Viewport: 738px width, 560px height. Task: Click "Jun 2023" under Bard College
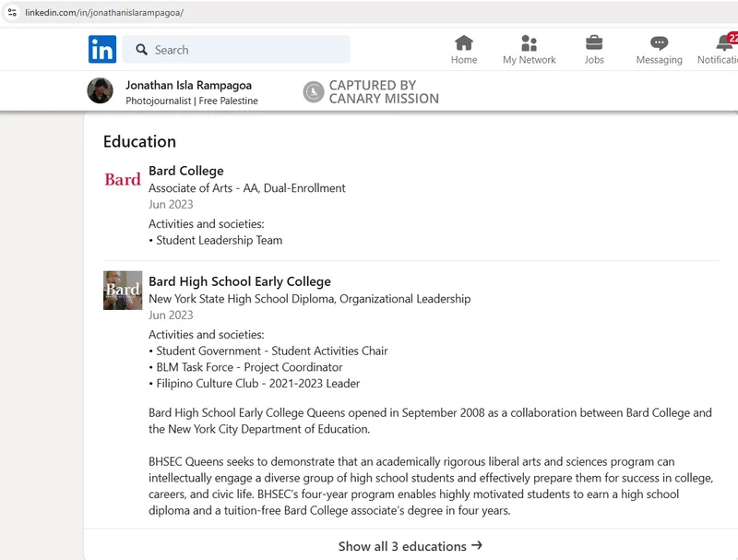pyautogui.click(x=171, y=204)
